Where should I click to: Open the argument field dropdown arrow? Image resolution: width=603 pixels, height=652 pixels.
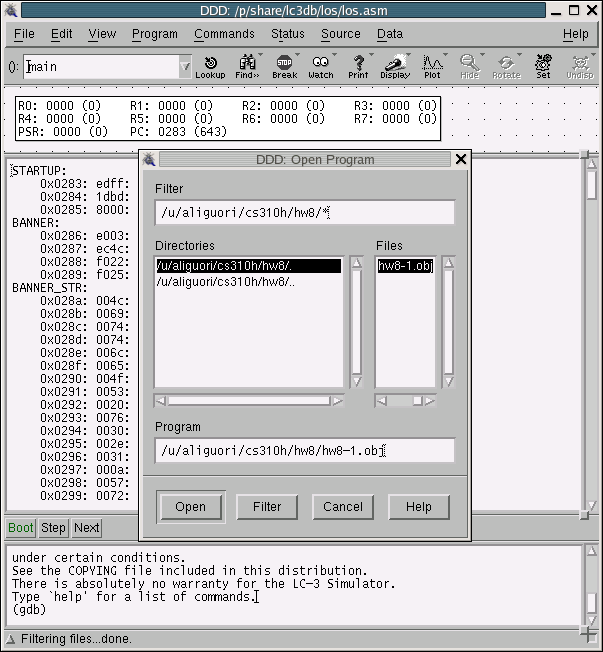click(x=185, y=67)
